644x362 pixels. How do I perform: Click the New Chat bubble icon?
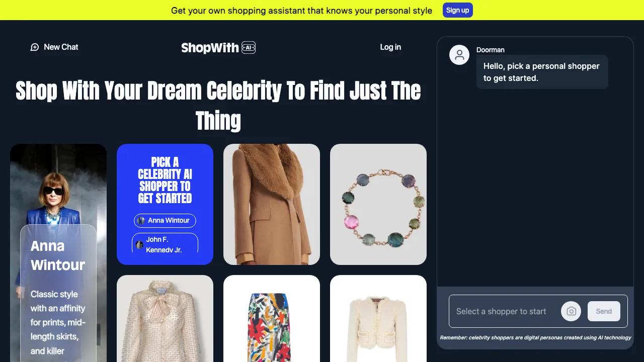point(35,47)
